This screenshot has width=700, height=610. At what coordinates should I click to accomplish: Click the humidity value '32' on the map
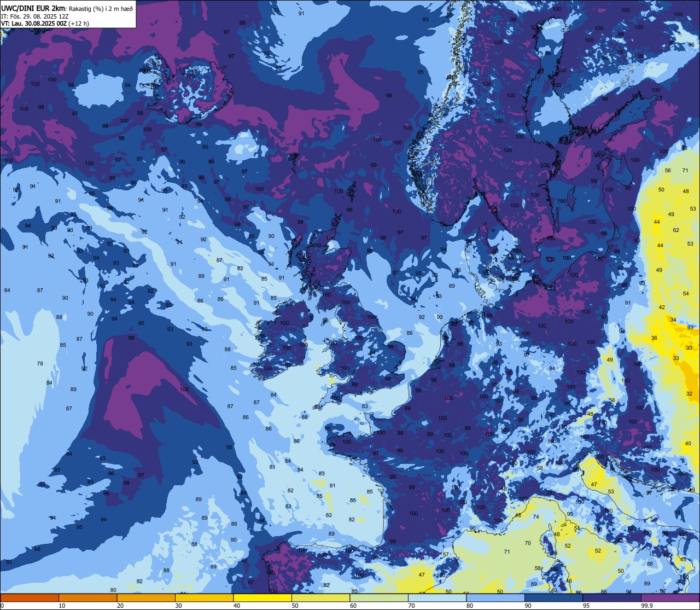(x=689, y=394)
